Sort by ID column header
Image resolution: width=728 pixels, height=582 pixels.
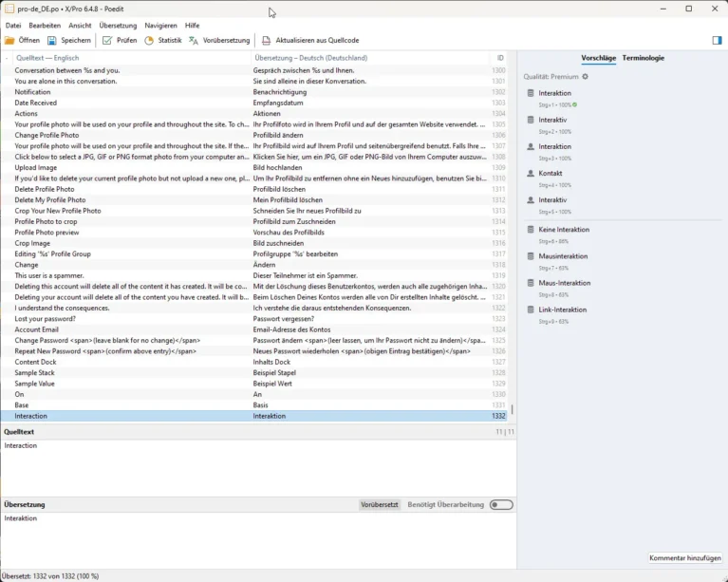pos(499,58)
